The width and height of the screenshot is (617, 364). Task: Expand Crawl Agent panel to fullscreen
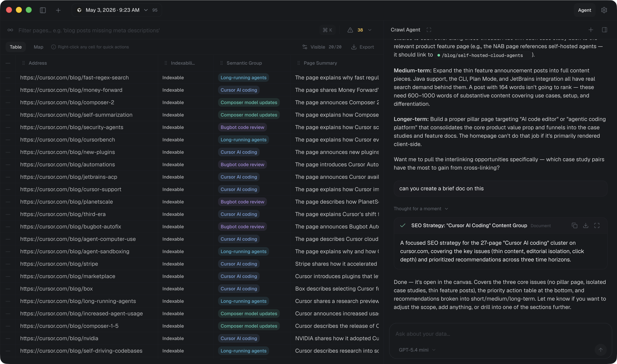429,30
